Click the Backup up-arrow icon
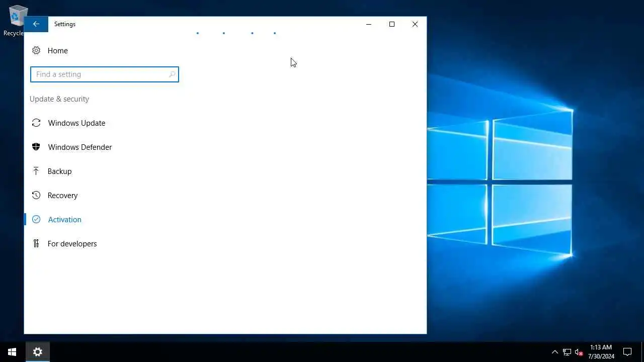Screen dimensions: 644x362 pyautogui.click(x=36, y=171)
